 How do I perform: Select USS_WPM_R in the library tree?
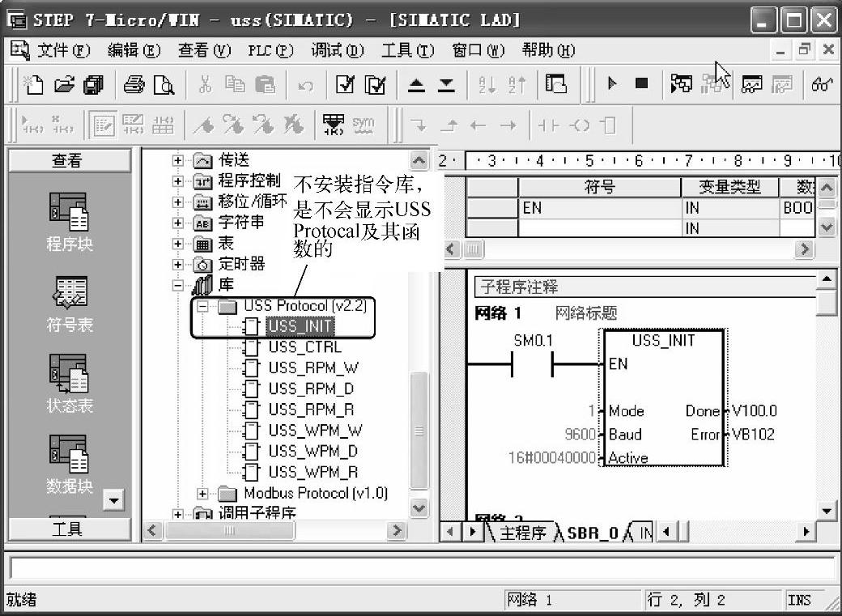313,472
